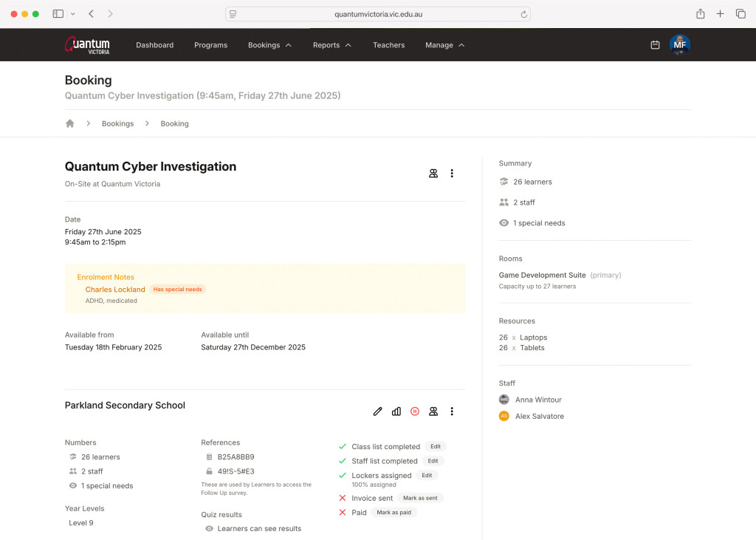Go to the Teachers nav item

pyautogui.click(x=388, y=45)
